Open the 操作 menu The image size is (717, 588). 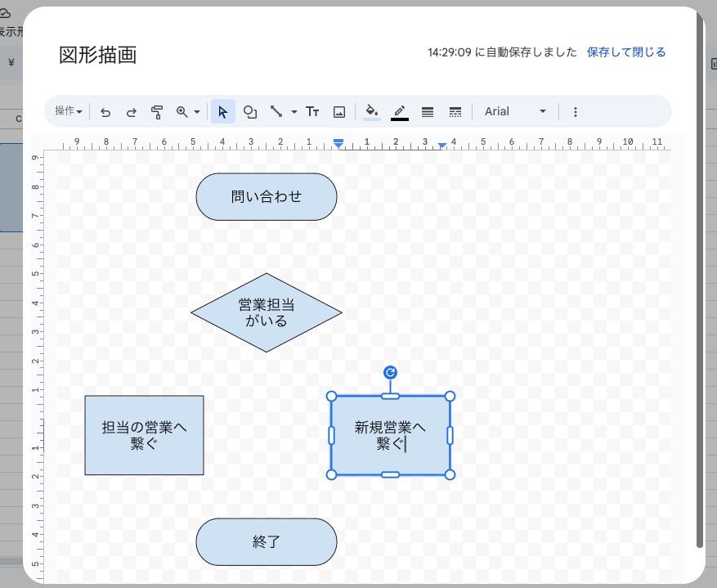pos(67,111)
